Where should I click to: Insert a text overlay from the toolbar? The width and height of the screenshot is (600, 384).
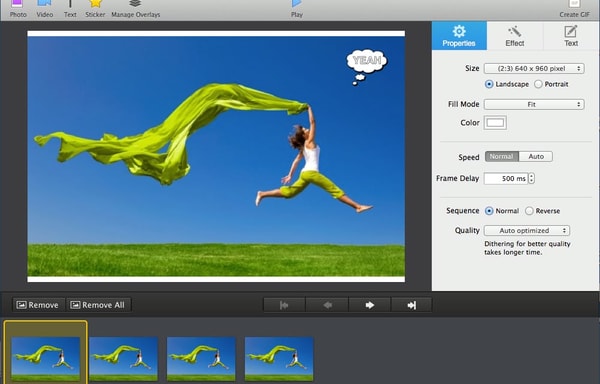70,9
